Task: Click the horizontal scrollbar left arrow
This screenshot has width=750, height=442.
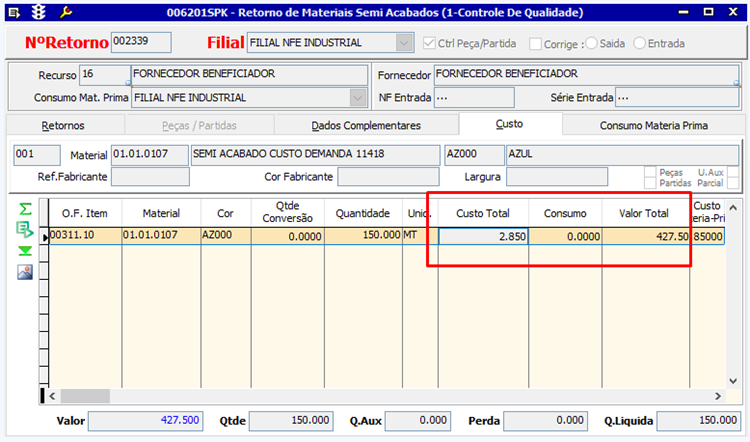Action: click(x=52, y=396)
